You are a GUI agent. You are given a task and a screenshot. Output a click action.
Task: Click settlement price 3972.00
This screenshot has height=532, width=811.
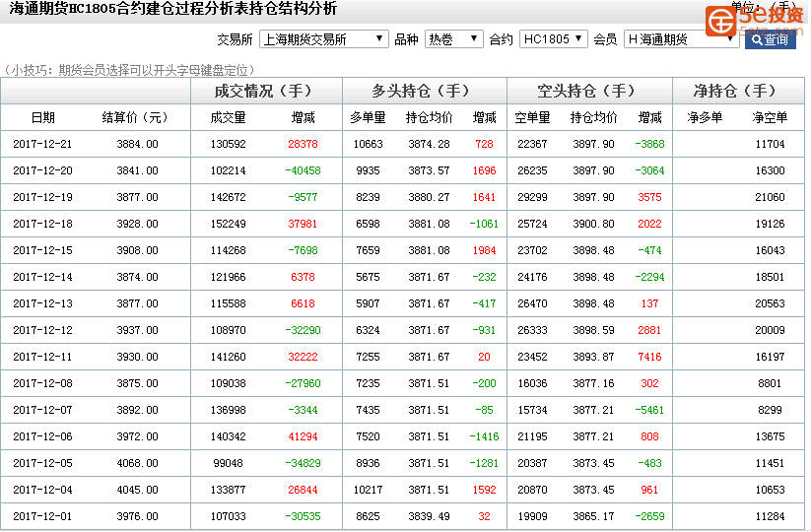click(x=137, y=436)
